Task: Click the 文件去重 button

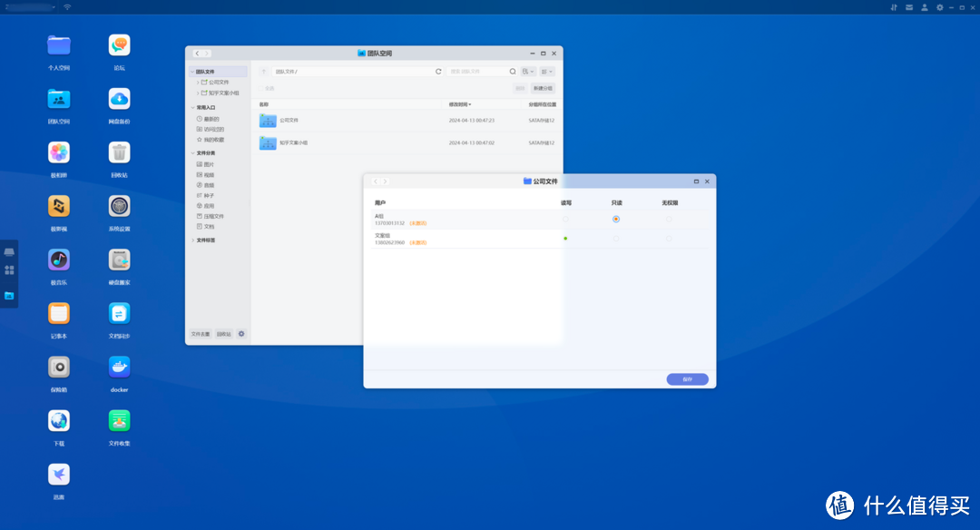Action: click(201, 334)
